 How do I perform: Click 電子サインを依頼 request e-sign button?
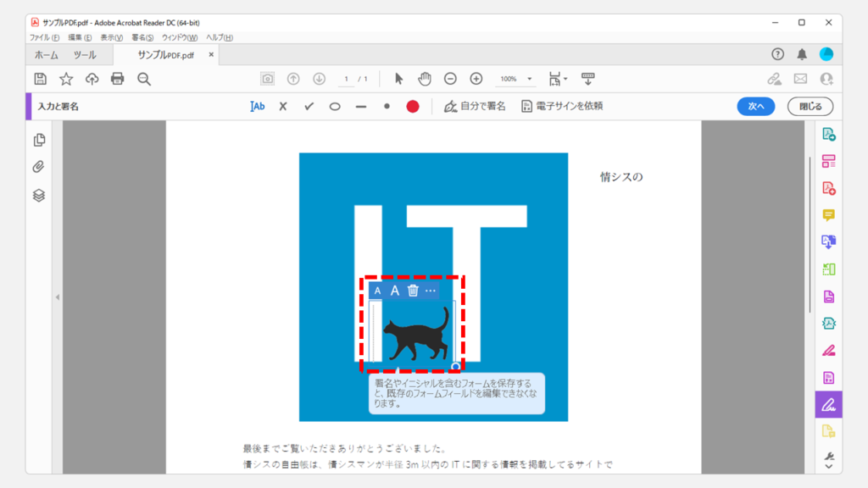pos(562,107)
